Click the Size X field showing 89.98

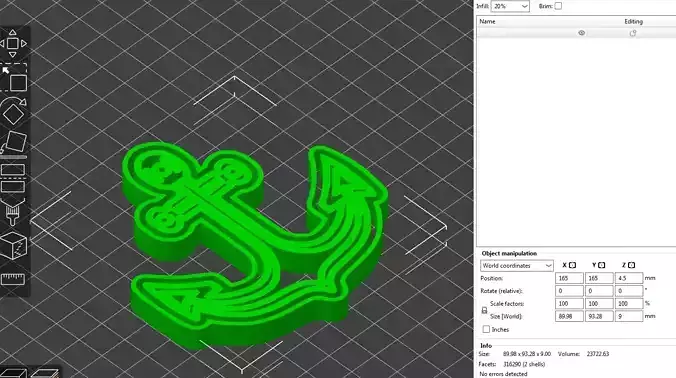point(569,316)
